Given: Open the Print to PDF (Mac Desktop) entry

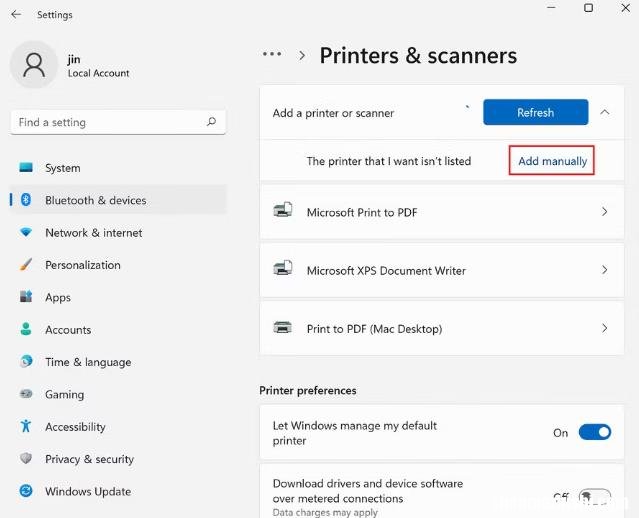Looking at the screenshot, I should click(x=441, y=328).
